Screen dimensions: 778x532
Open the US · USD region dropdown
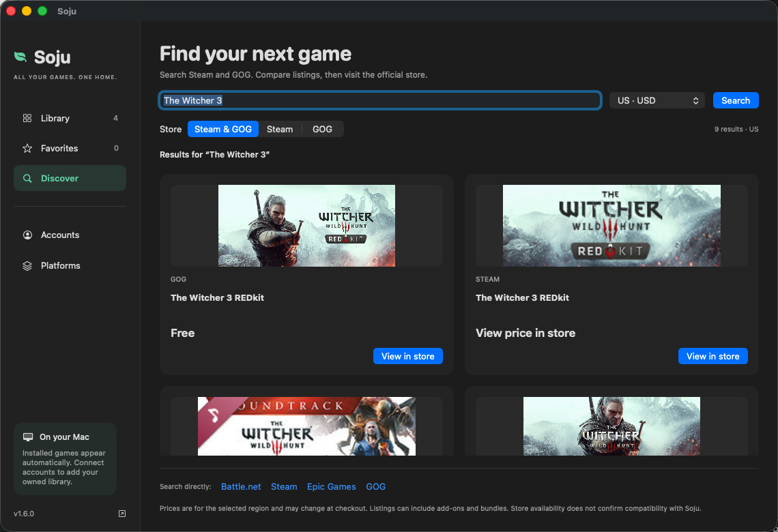[x=657, y=101]
